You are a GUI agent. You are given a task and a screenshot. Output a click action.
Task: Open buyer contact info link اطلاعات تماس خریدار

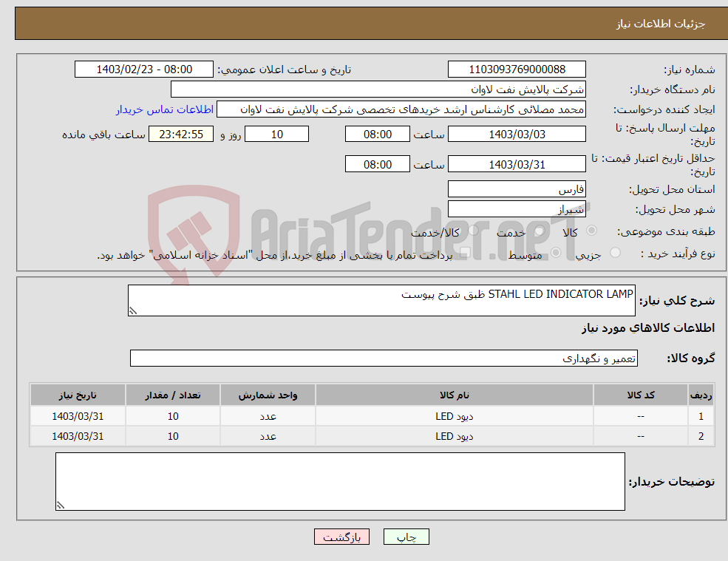(x=165, y=109)
